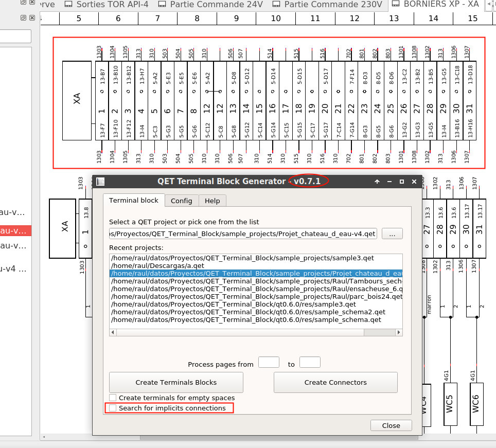Click the close icon of the lower left dock
Image resolution: width=496 pixels, height=448 pixels.
(32, 17)
